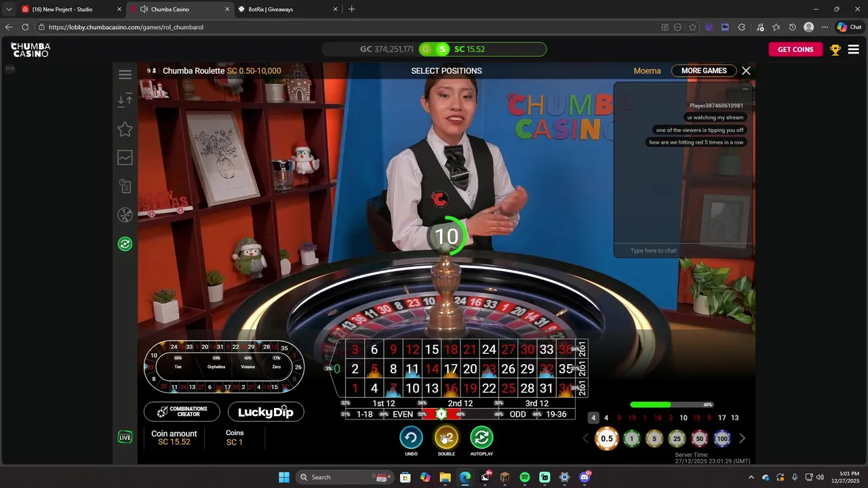
Task: Place a chip on number 13
Action: pos(432,388)
